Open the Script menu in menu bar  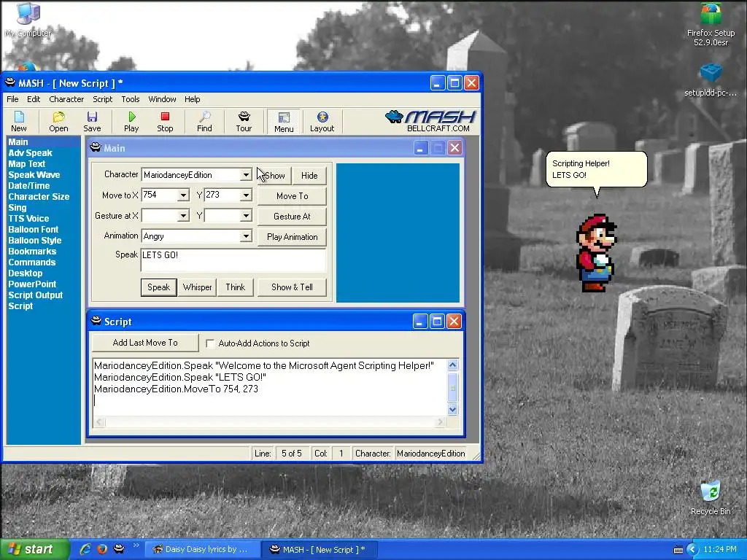pos(102,99)
